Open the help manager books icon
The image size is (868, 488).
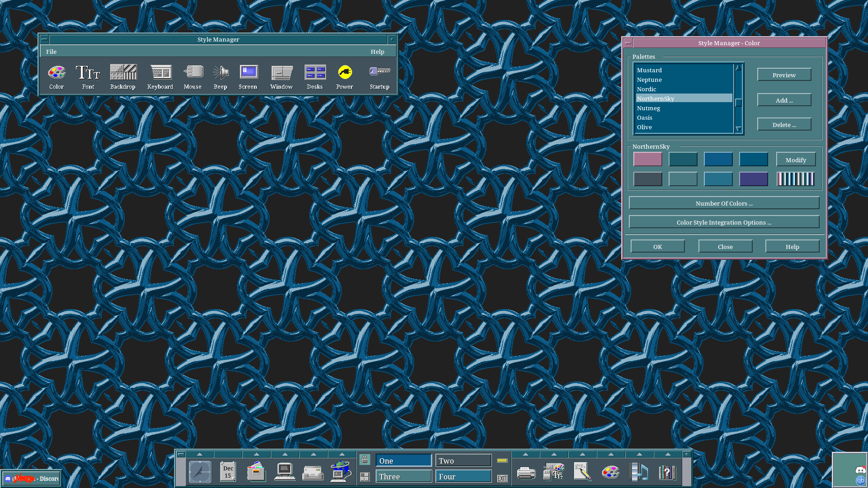point(667,472)
